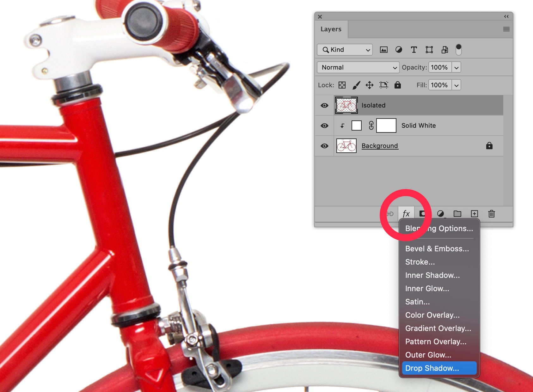Open the Kind filter dropdown
Viewport: 533px width, 392px height.
tap(345, 50)
